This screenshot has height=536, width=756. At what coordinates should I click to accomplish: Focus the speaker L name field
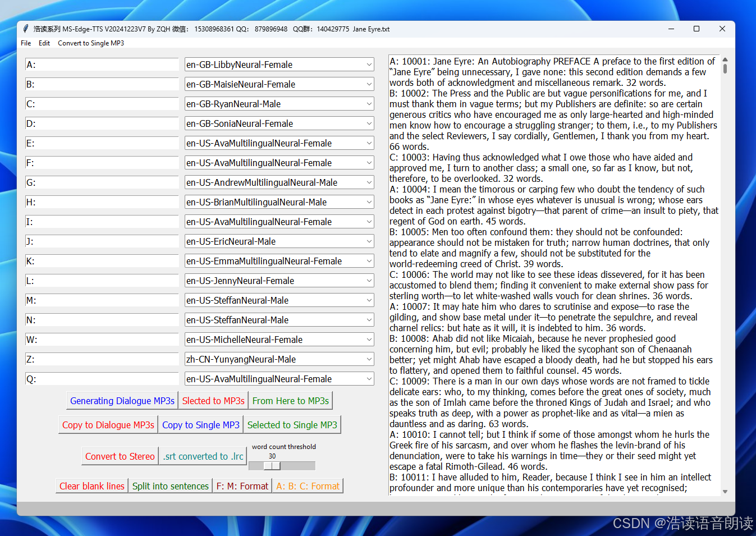102,281
